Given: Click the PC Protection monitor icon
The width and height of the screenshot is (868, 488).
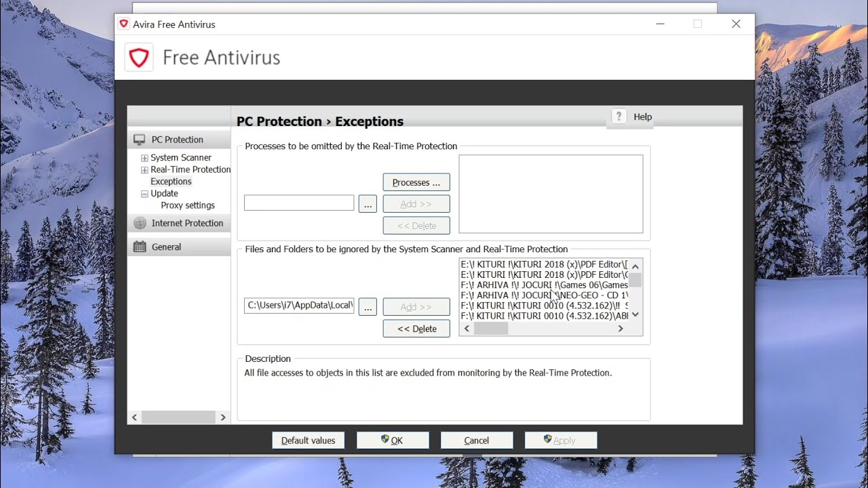Looking at the screenshot, I should 140,140.
